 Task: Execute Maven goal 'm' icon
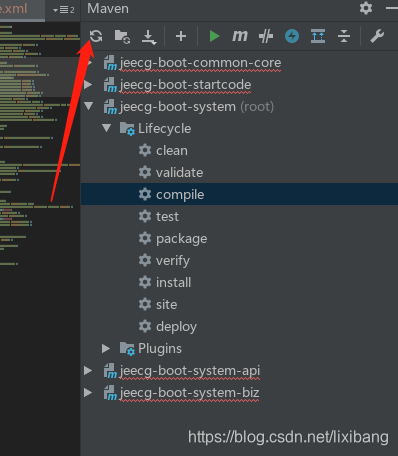(240, 36)
